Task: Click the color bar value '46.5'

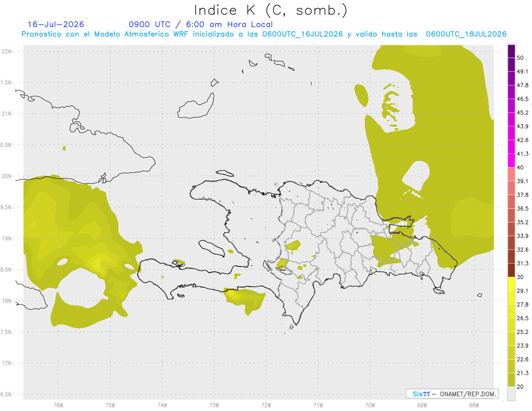Action: click(x=523, y=99)
